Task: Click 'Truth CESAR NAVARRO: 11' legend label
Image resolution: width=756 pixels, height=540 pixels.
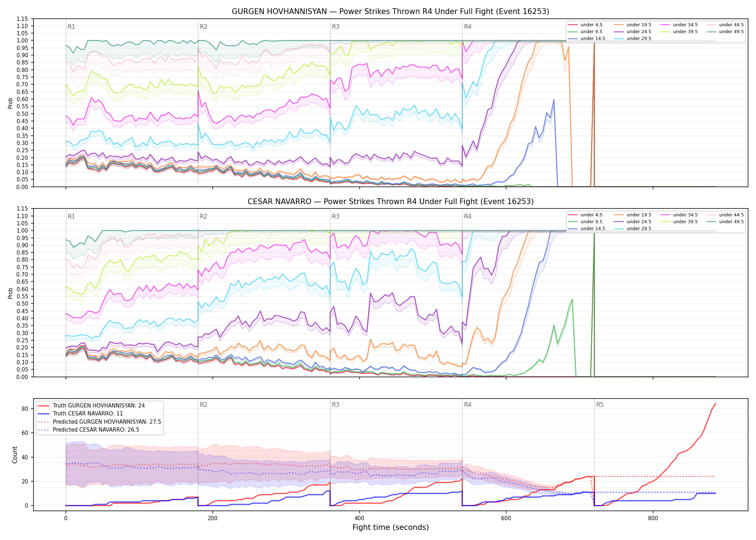Action: [88, 414]
